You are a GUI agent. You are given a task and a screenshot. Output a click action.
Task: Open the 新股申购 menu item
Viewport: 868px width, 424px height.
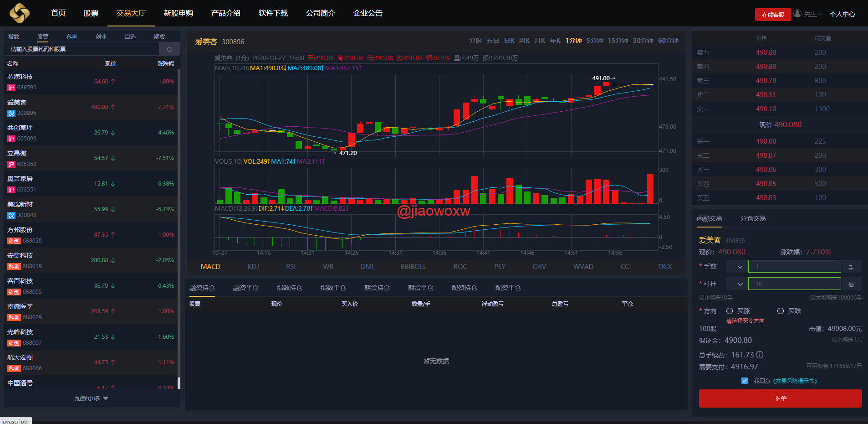coord(179,13)
